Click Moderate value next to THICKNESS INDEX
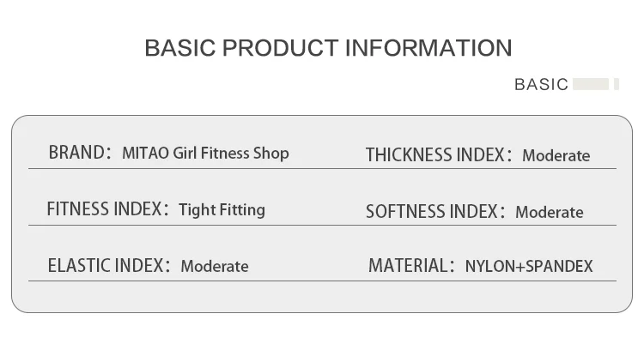The width and height of the screenshot is (644, 350). [x=556, y=155]
